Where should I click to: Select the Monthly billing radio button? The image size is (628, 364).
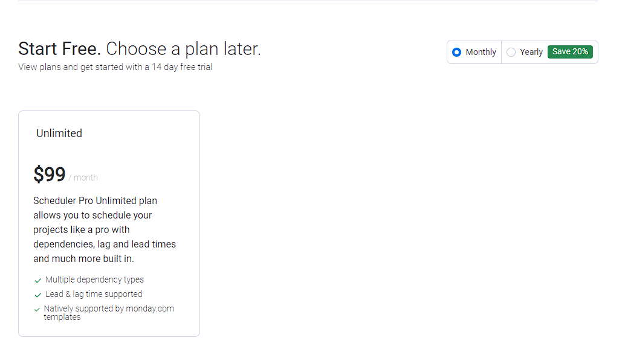pos(456,52)
